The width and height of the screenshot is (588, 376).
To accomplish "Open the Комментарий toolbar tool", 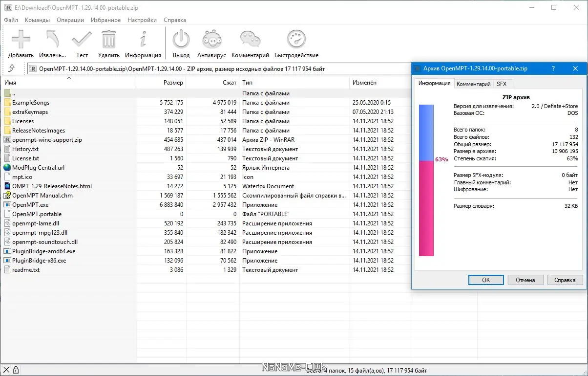I will [250, 39].
